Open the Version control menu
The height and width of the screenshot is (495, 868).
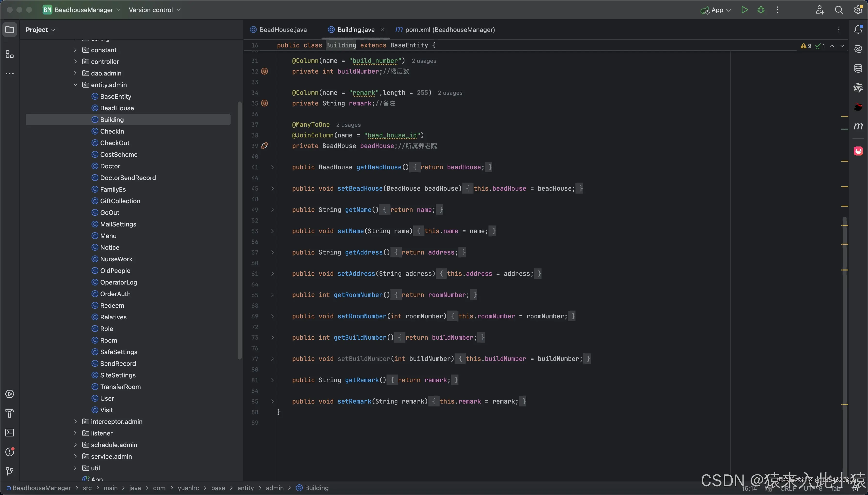155,10
